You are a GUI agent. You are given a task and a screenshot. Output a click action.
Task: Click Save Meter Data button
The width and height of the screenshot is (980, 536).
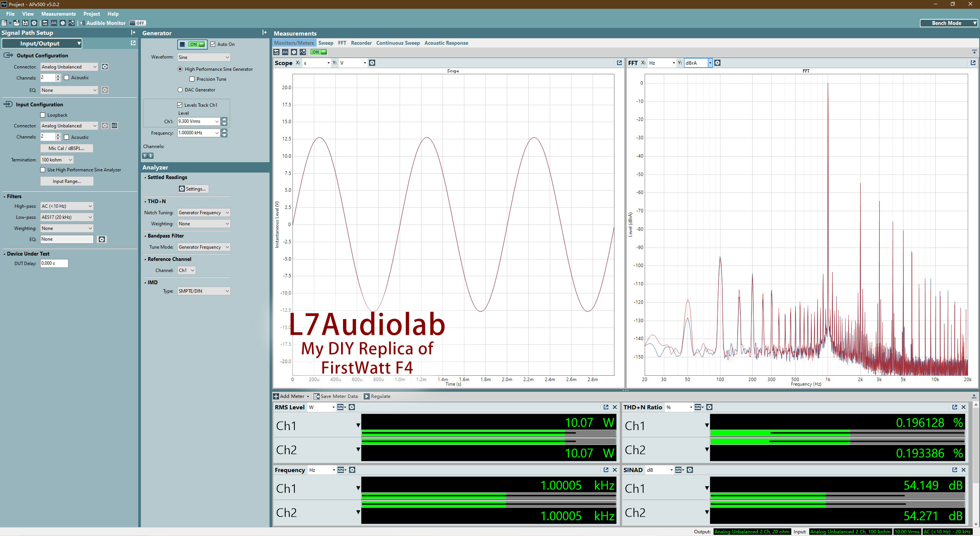(x=336, y=396)
